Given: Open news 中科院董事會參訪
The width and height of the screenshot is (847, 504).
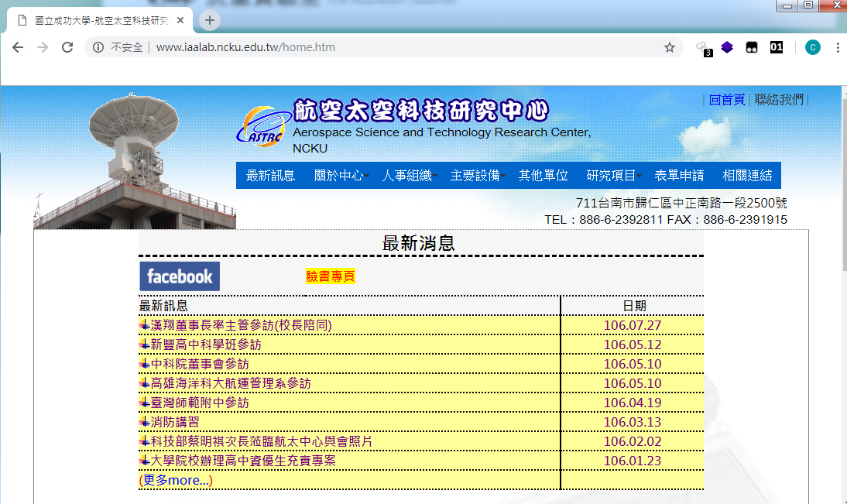Looking at the screenshot, I should click(200, 364).
